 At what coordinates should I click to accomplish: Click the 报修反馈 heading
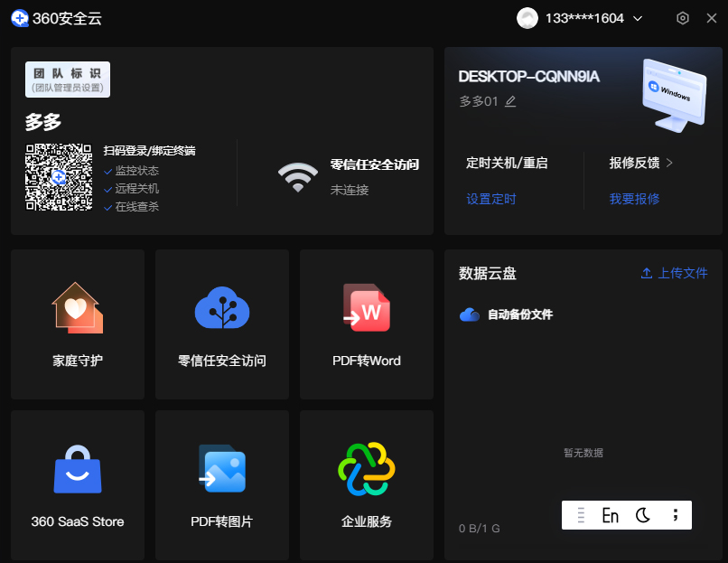click(x=634, y=163)
